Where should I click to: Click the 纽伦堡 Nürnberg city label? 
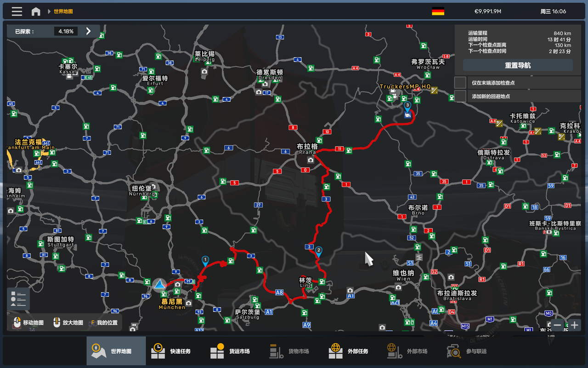(142, 191)
